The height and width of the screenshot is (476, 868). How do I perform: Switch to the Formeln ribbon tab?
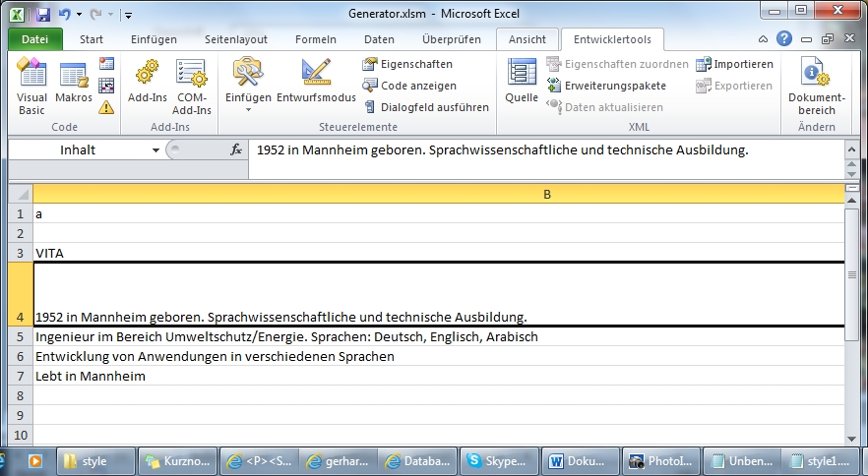point(315,39)
